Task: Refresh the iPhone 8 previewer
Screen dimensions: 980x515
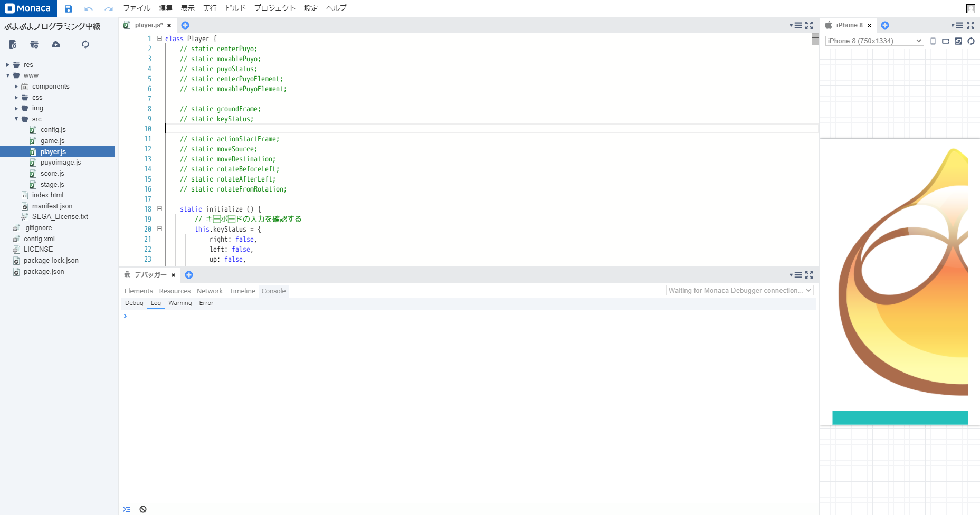Action: click(971, 41)
